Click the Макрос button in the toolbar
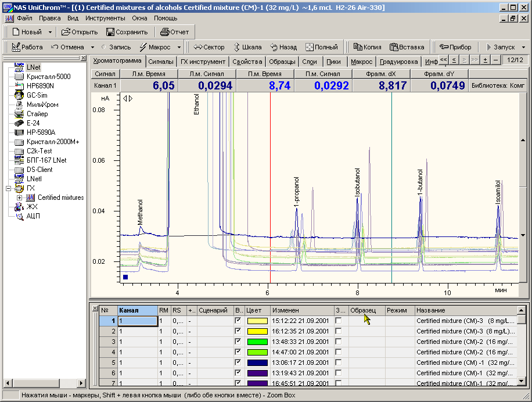 click(x=155, y=47)
